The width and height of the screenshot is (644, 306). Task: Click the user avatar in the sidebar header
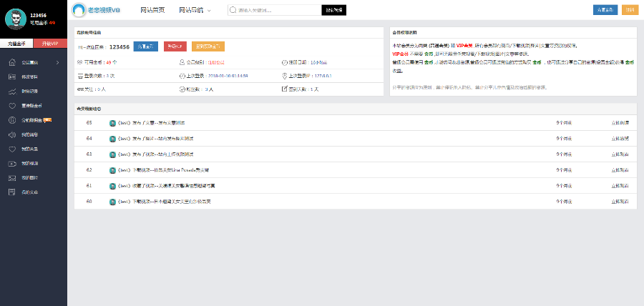[x=15, y=19]
